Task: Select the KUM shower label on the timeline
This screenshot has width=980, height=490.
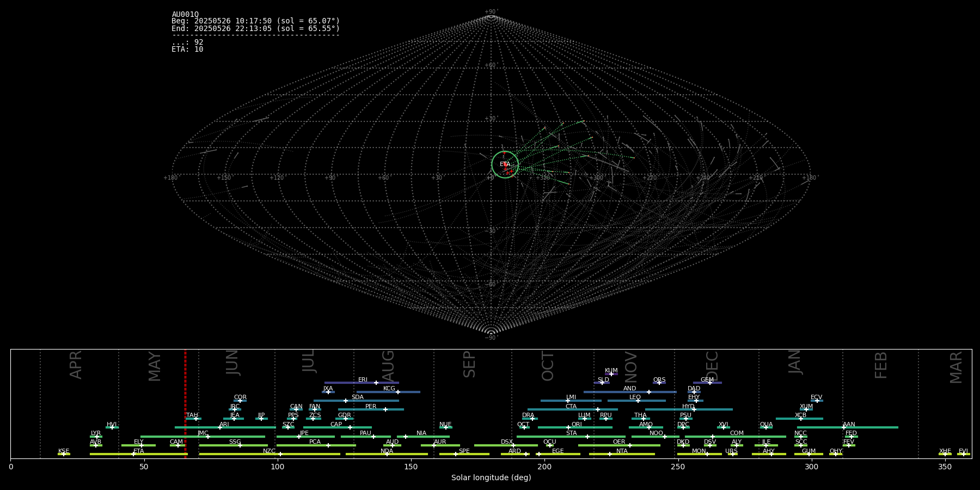Action: click(x=611, y=371)
